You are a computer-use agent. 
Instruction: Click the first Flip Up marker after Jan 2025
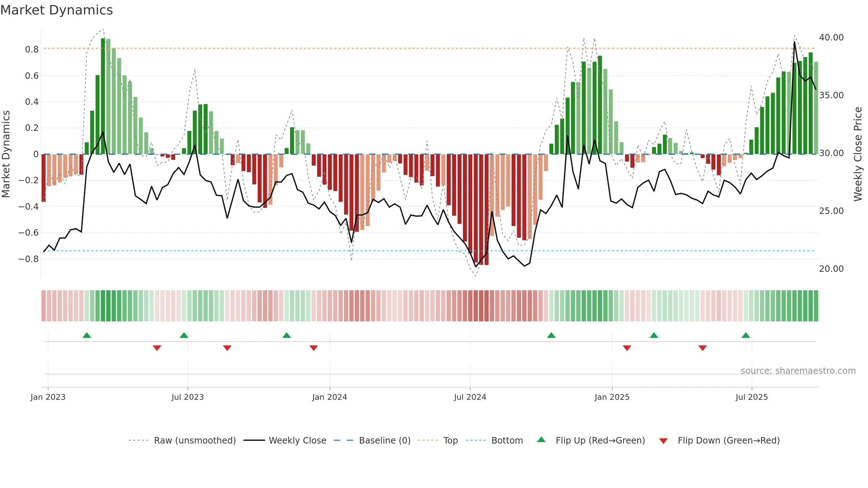click(x=654, y=335)
